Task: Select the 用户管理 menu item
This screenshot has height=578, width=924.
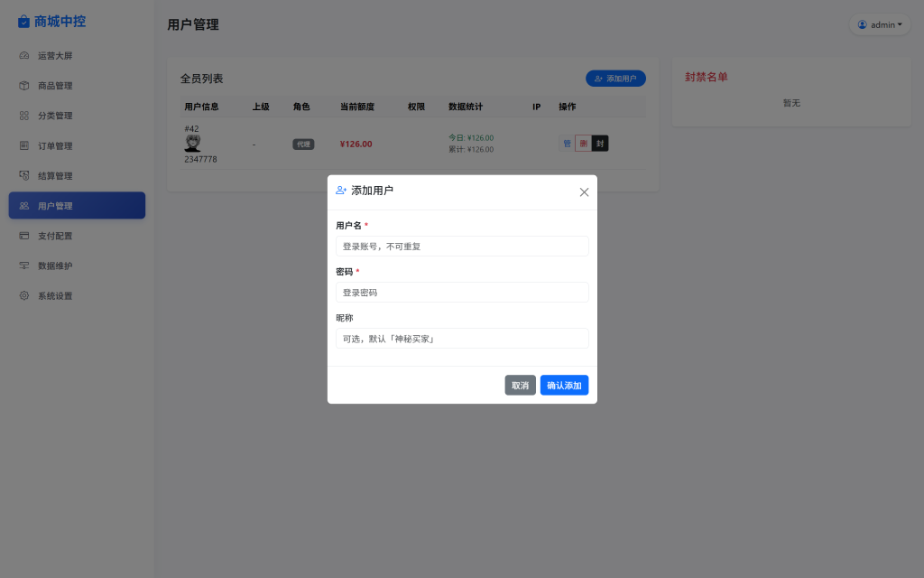Action: pyautogui.click(x=77, y=205)
